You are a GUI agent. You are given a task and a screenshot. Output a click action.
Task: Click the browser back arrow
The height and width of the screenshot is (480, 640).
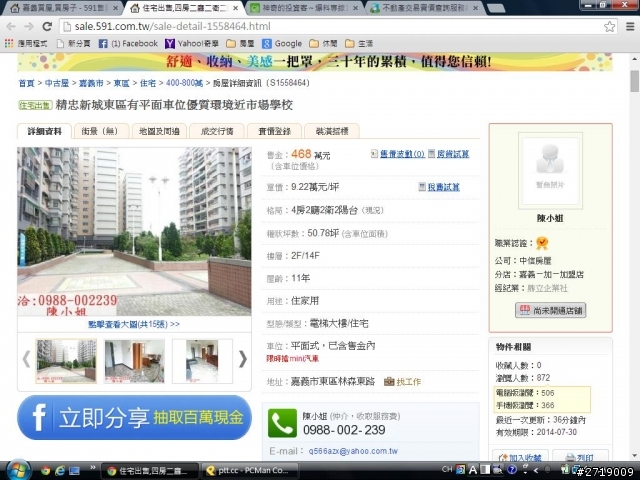coord(11,27)
